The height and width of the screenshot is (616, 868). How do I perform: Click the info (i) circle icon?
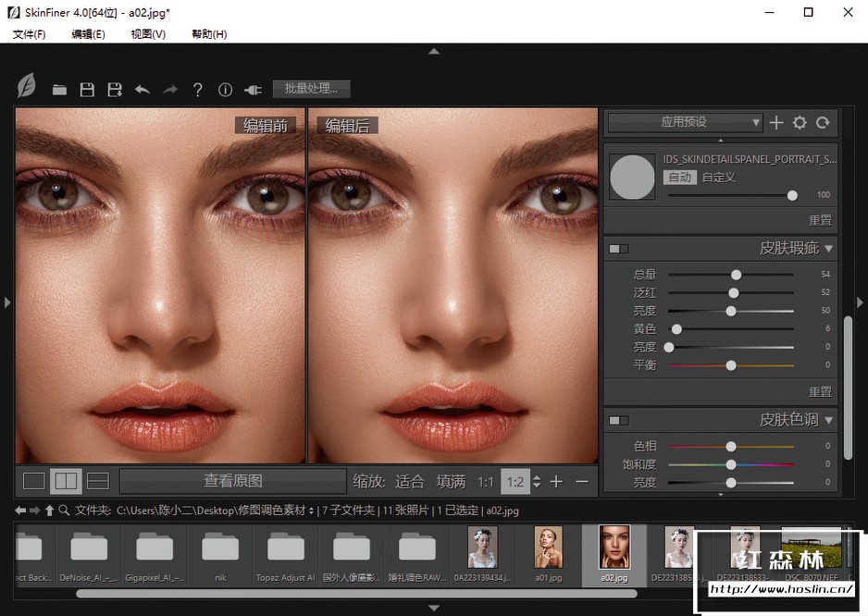[225, 90]
